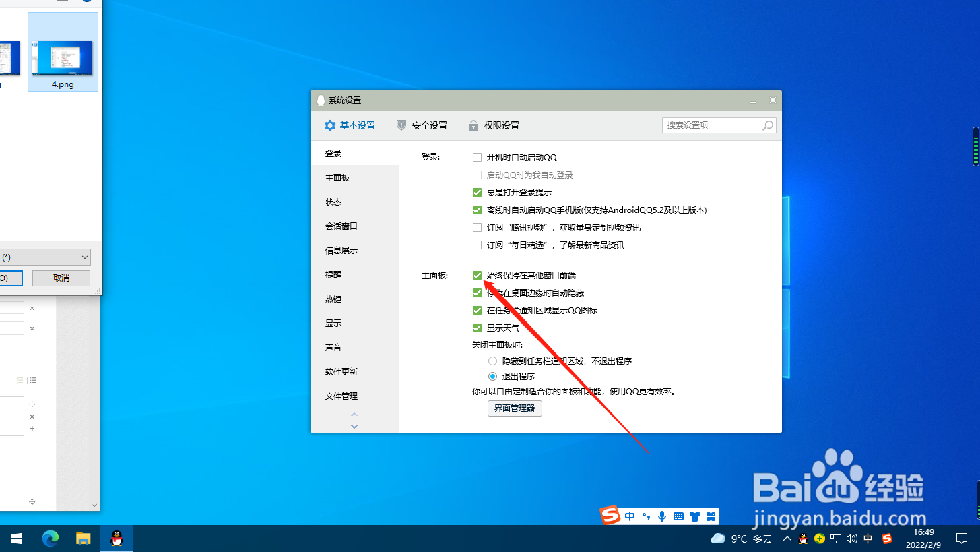The height and width of the screenshot is (552, 980).
Task: Open the Sogou soft keyboard icon
Action: tap(678, 516)
